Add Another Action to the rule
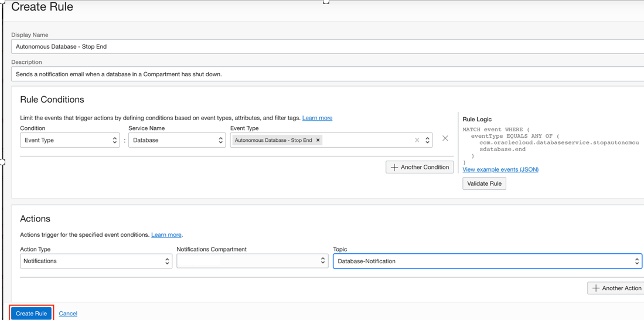Image resolution: width=644 pixels, height=320 pixels. (616, 288)
